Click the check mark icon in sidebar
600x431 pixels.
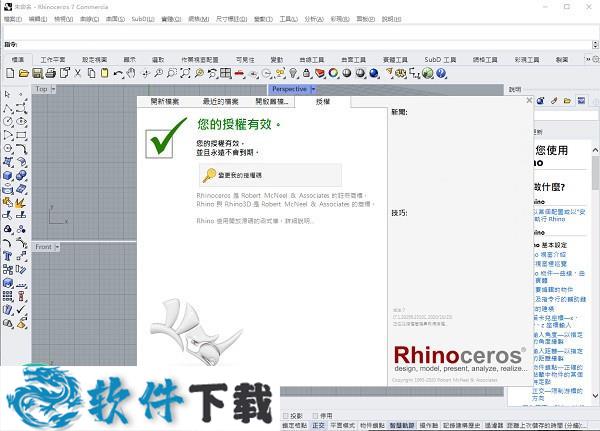(21, 309)
